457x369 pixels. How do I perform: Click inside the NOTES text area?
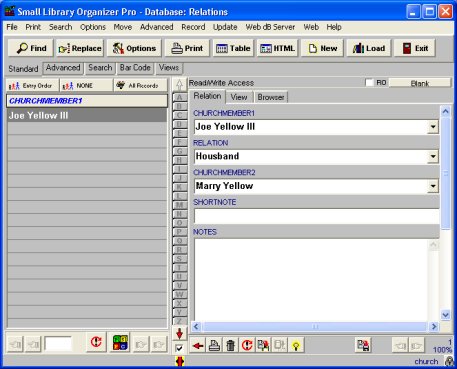pos(311,280)
